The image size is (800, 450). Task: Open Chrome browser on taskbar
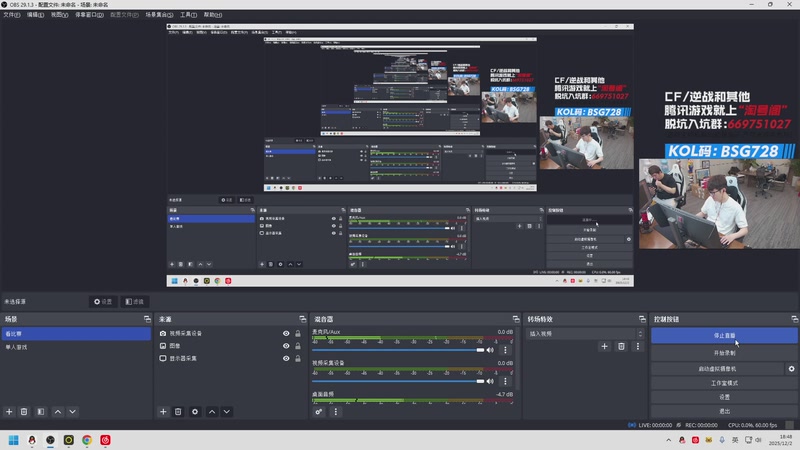click(87, 440)
